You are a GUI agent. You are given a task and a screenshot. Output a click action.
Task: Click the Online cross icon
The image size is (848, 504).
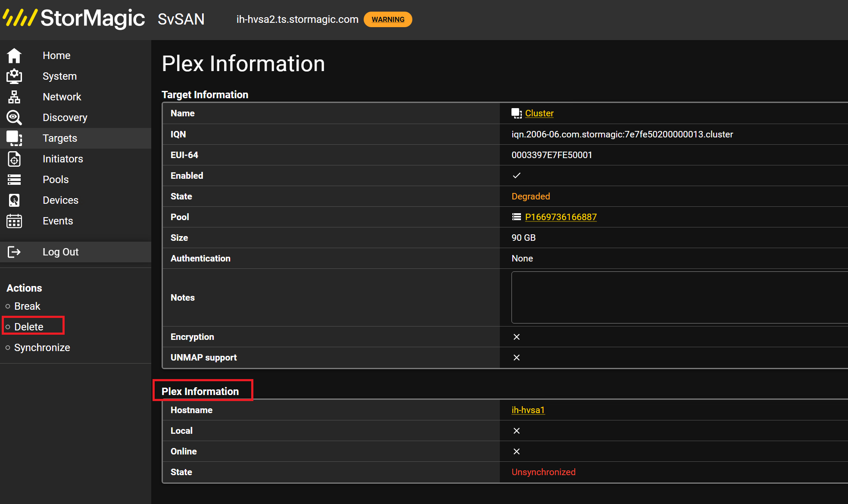click(517, 451)
